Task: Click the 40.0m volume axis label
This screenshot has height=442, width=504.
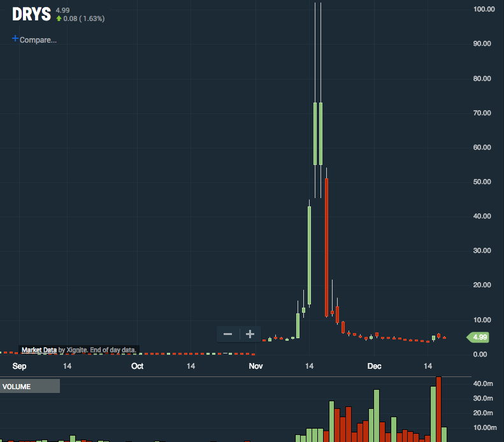Action: 485,383
